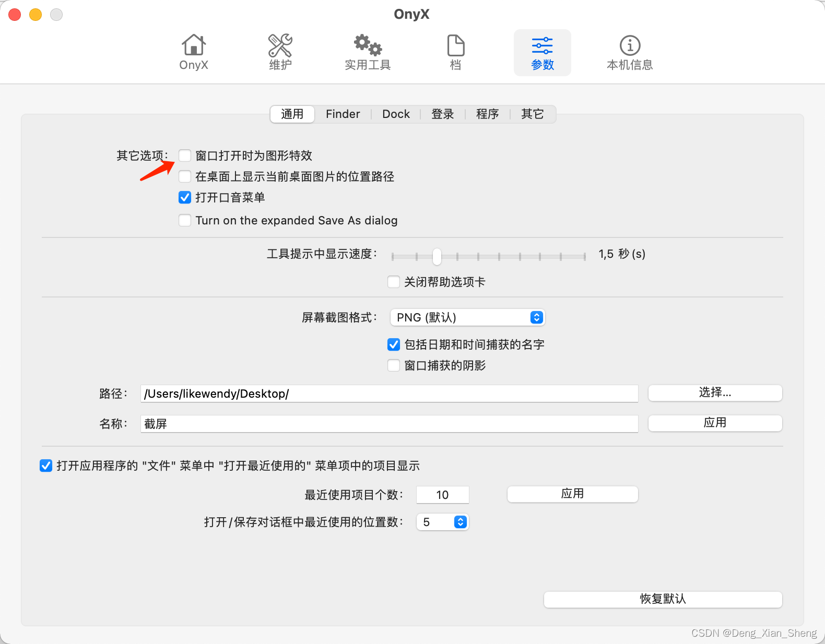The height and width of the screenshot is (644, 825).
Task: Open the 本机信息 info icon
Action: point(630,52)
